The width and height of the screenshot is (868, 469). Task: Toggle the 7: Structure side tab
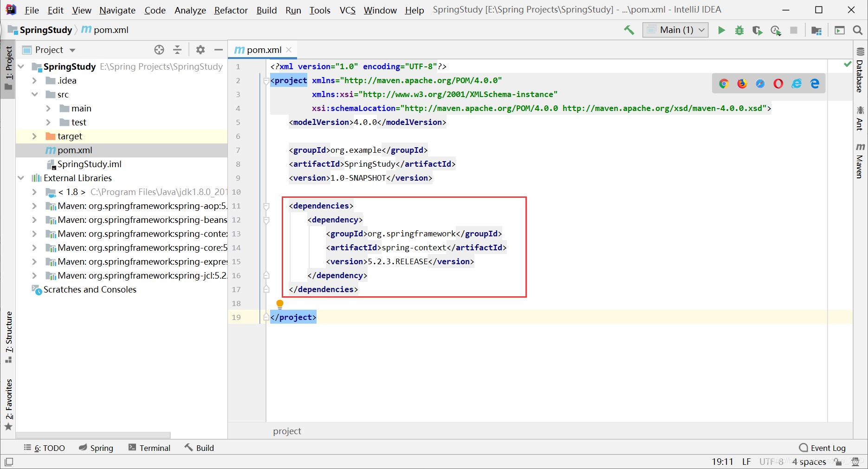coord(8,338)
